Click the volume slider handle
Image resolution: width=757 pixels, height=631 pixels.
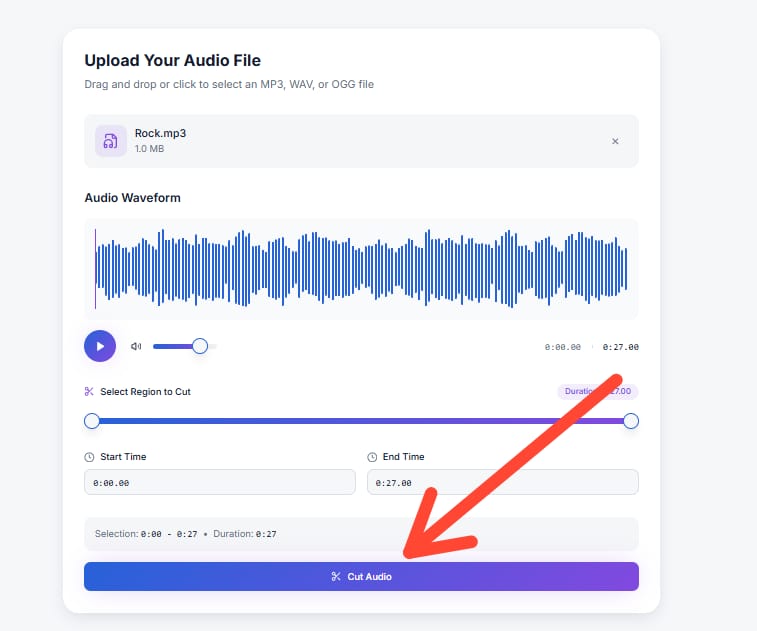pos(200,346)
